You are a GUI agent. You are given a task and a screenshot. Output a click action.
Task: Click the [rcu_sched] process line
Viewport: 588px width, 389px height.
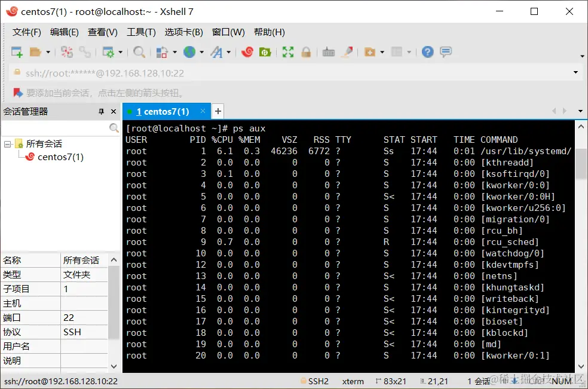tap(332, 242)
